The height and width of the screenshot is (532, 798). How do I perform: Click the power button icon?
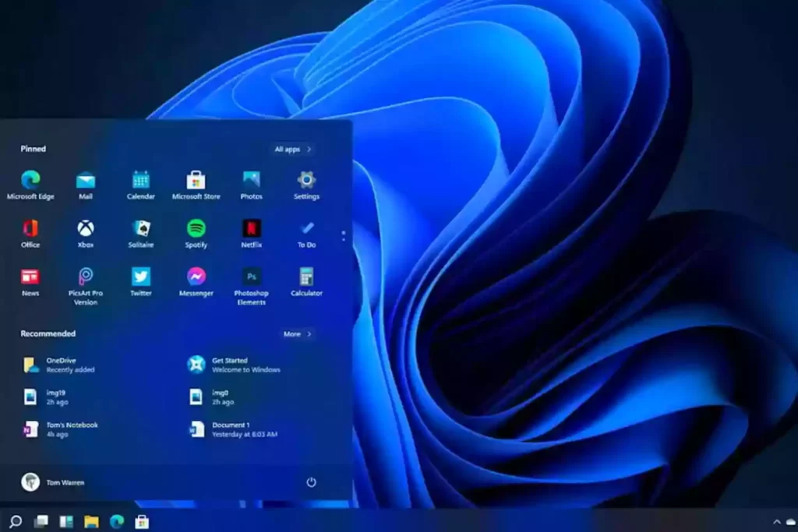click(x=311, y=481)
